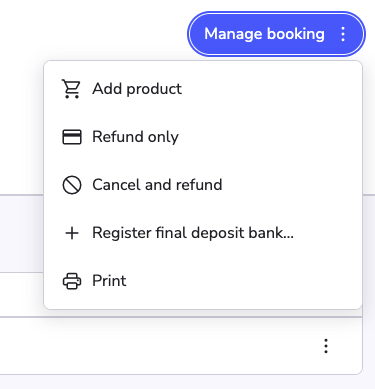The width and height of the screenshot is (375, 389).
Task: Click the printer icon
Action: tap(72, 281)
